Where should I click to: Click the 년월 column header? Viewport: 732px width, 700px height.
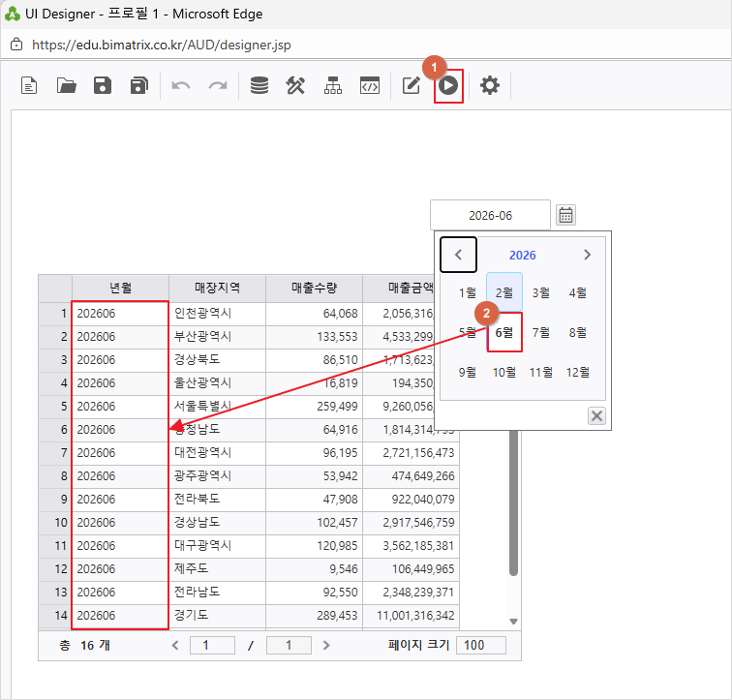tap(120, 288)
